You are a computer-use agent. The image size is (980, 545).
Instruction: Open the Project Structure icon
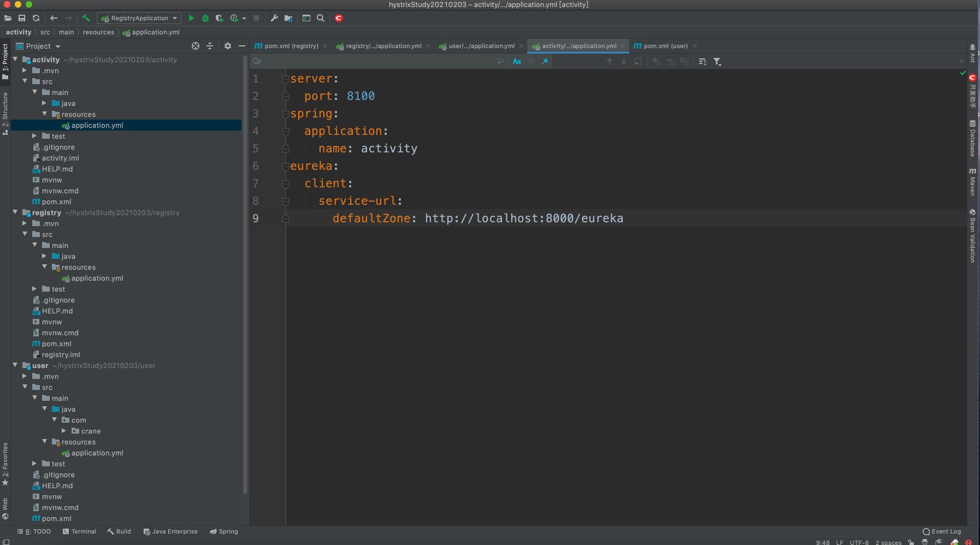click(x=288, y=18)
